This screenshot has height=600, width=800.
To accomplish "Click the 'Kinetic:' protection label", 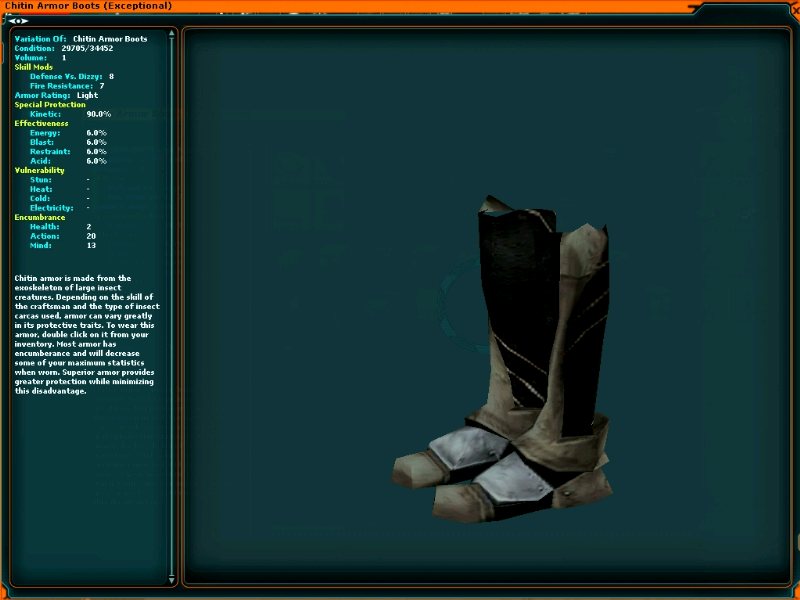I will click(45, 114).
